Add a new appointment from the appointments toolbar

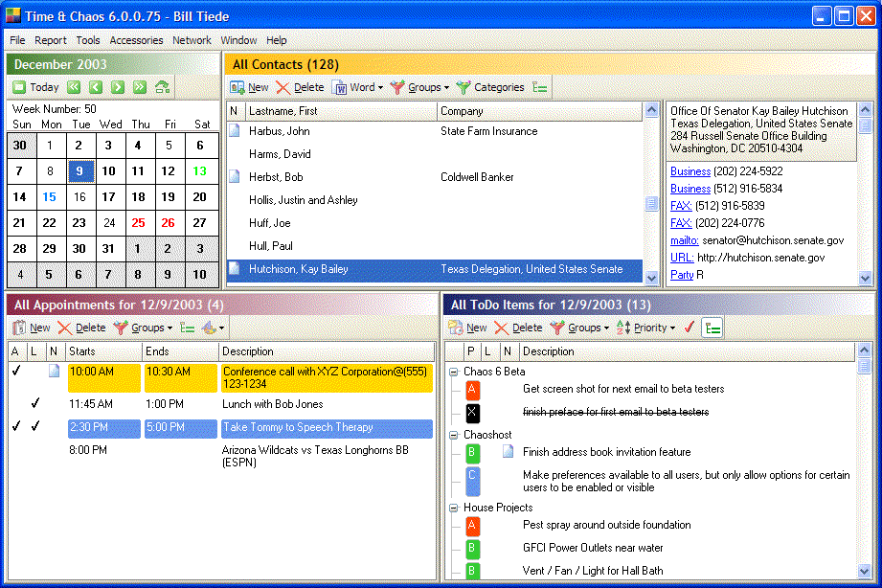pos(32,328)
